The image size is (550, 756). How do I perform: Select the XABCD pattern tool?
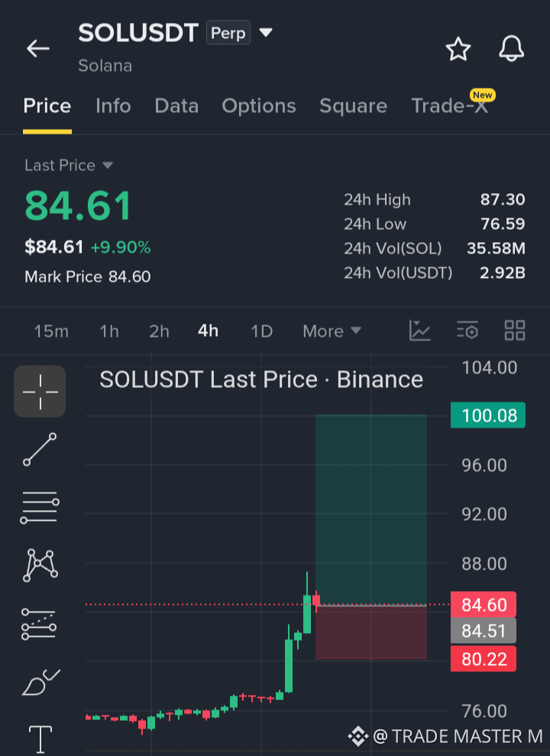[40, 565]
